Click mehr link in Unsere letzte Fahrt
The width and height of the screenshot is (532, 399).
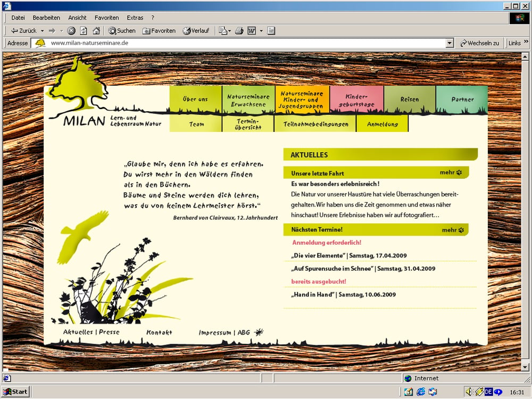[x=451, y=172]
